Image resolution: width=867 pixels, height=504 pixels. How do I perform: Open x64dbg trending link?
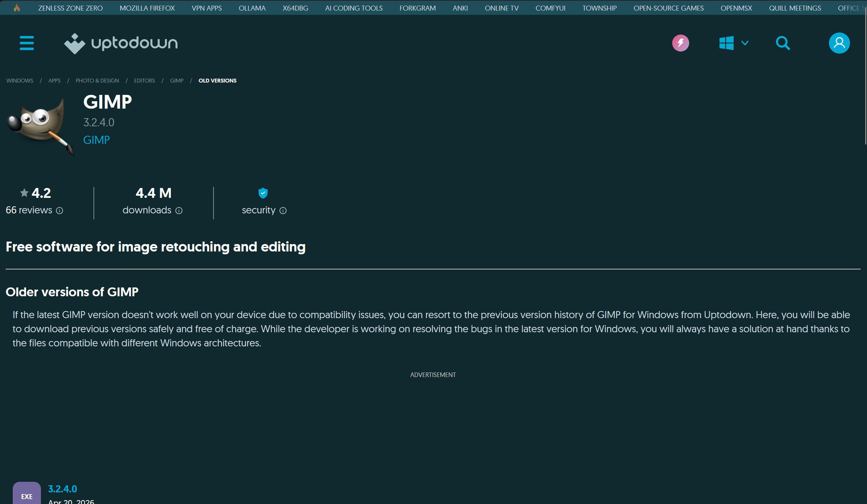295,8
